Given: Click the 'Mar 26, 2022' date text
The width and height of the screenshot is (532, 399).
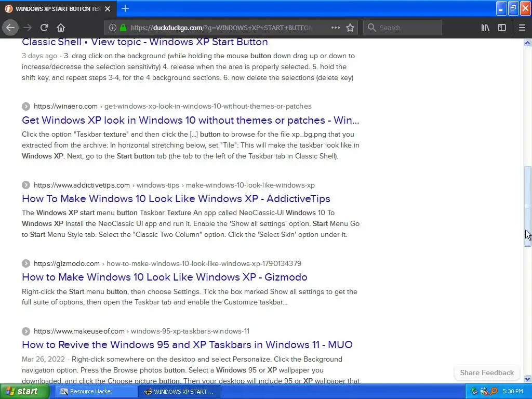Looking at the screenshot, I should click(43, 360).
